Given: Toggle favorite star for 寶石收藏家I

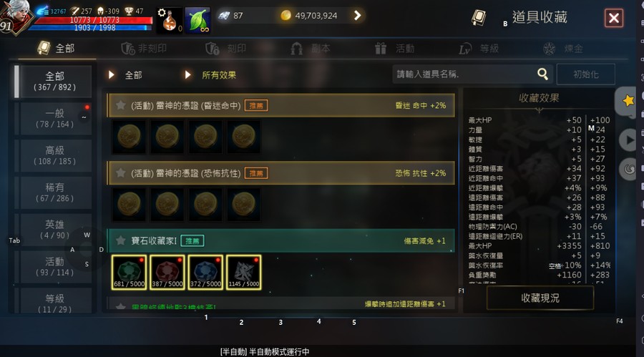Looking at the screenshot, I should [120, 240].
